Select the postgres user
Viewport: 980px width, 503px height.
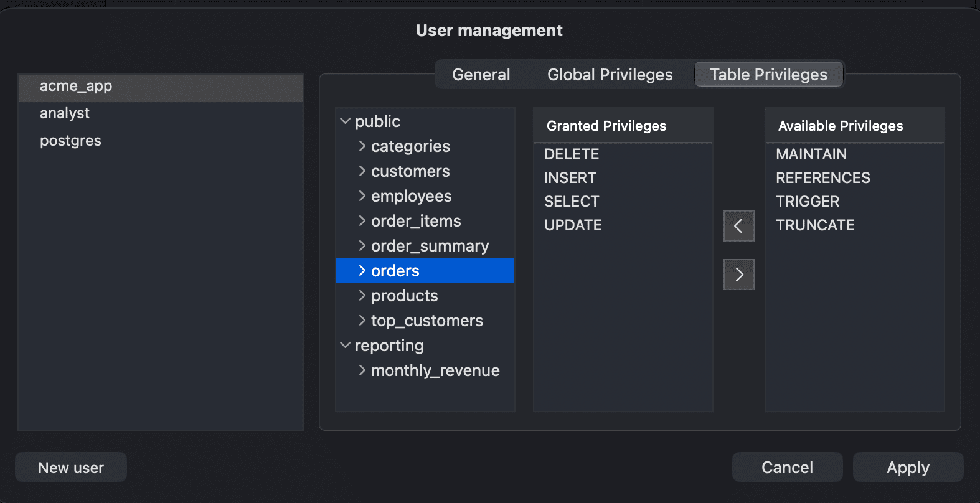point(161,141)
